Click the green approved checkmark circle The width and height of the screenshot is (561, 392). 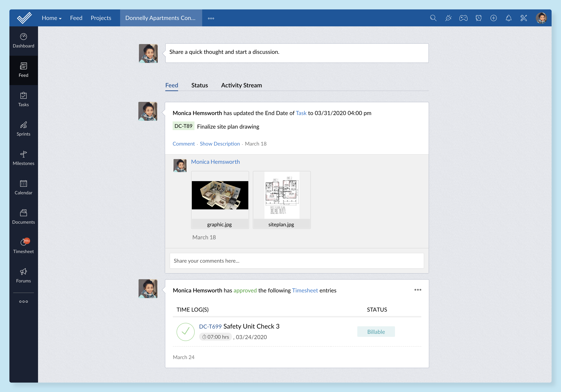click(x=185, y=332)
